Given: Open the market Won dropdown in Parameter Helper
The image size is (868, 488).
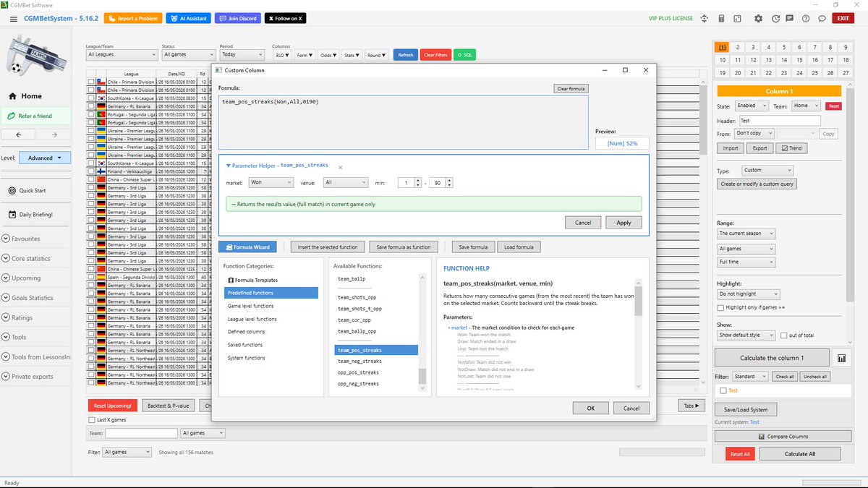Looking at the screenshot, I should tap(271, 183).
